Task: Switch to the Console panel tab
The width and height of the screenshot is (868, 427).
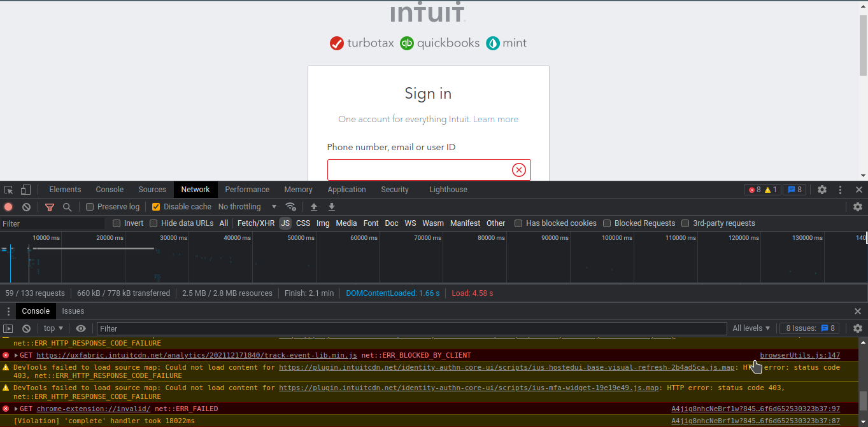Action: pos(110,190)
